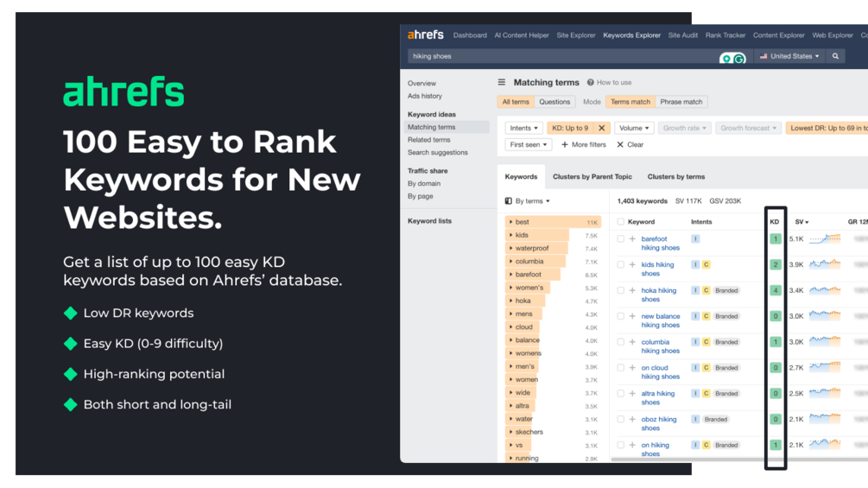Viewport: 868px width, 488px height.
Task: Click the plus icon for oboz hiking shoes
Action: [632, 420]
